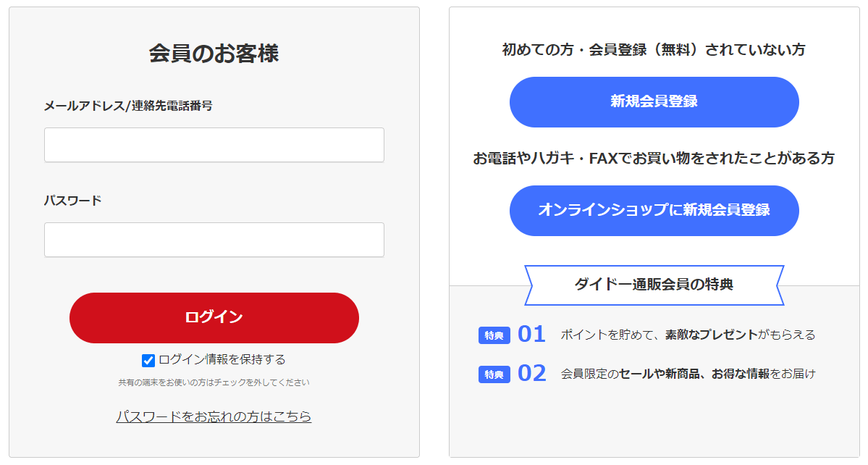
Task: Click the メールアドレス/連絡先電話番号 label
Action: click(128, 106)
